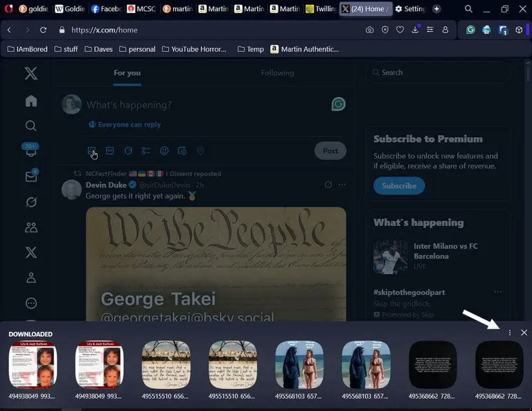The image size is (532, 411).
Task: Switch to Following tab
Action: pos(278,73)
